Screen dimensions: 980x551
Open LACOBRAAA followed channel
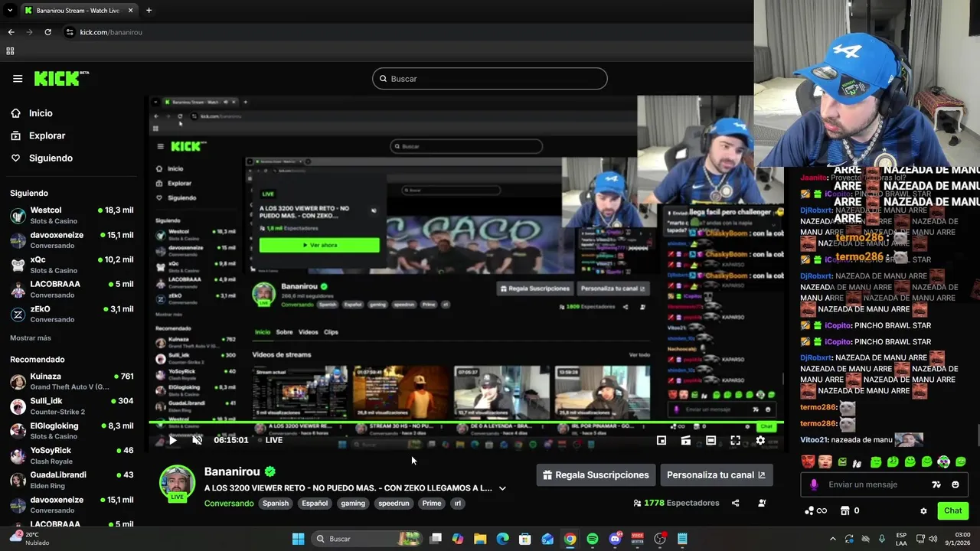coord(72,289)
